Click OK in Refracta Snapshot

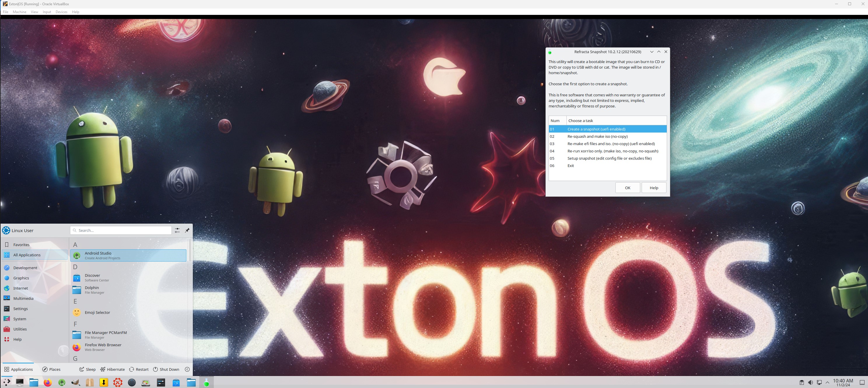click(x=627, y=188)
